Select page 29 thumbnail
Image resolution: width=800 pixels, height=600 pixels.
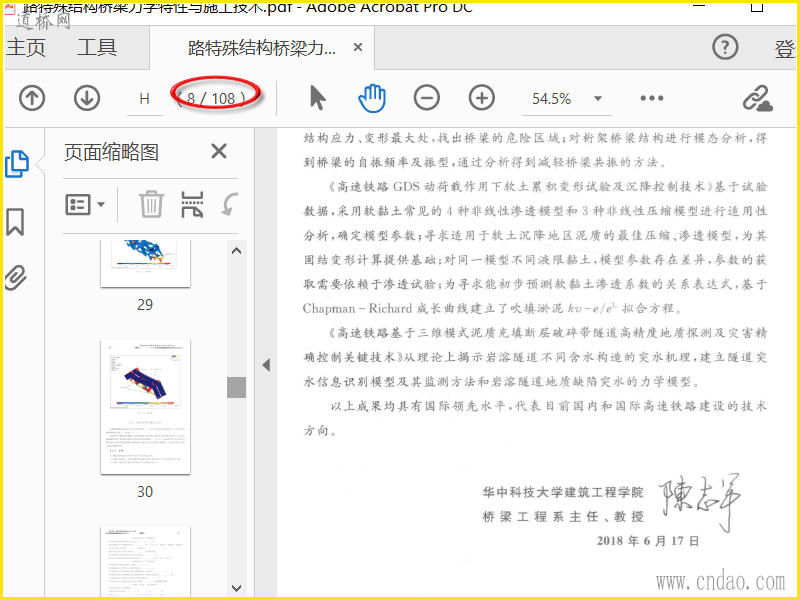click(x=145, y=263)
